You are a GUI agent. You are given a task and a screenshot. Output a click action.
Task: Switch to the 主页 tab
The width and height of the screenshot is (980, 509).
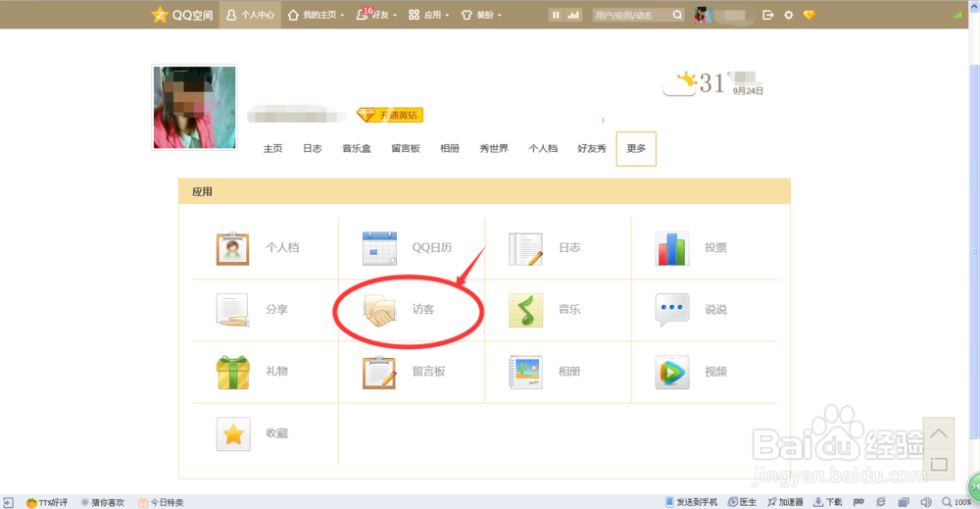(272, 149)
